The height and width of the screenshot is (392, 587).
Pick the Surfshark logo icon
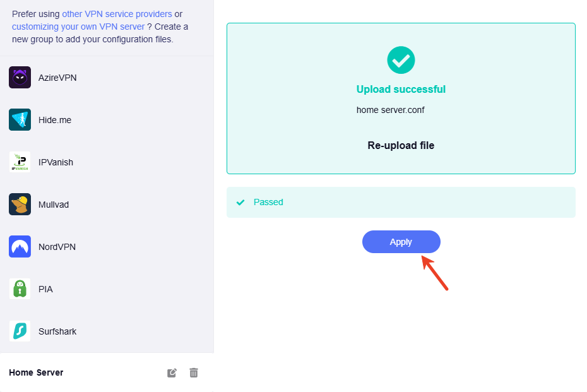(x=20, y=331)
